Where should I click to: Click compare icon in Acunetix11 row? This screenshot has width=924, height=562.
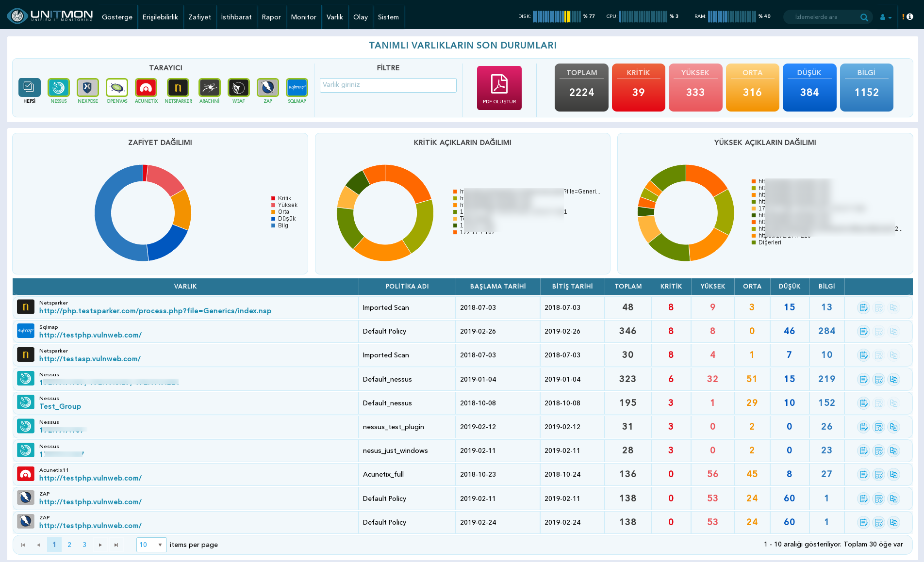coord(894,475)
